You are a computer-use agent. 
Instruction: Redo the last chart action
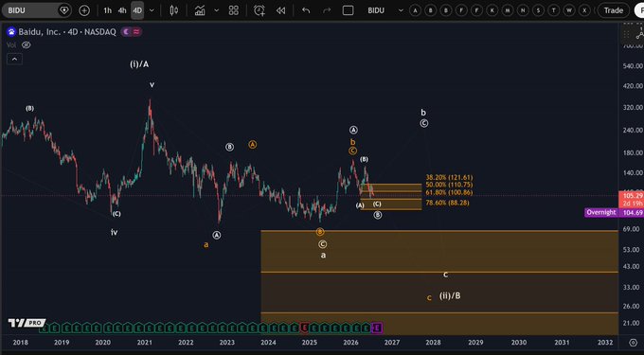(327, 10)
